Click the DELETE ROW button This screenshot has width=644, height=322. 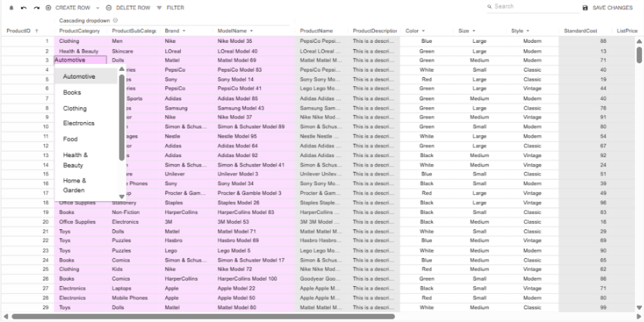click(128, 8)
